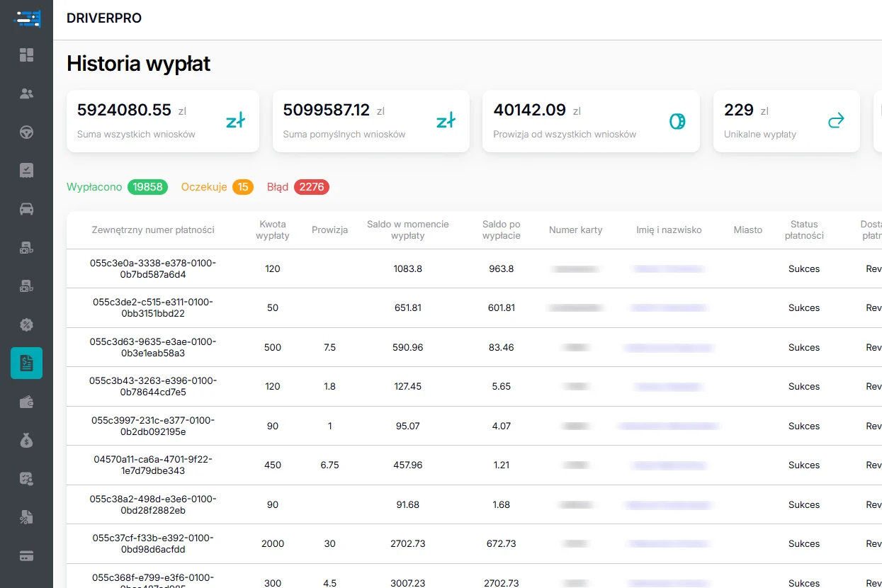Click the 83.46 balance after payout cell
The width and height of the screenshot is (882, 588).
point(502,347)
